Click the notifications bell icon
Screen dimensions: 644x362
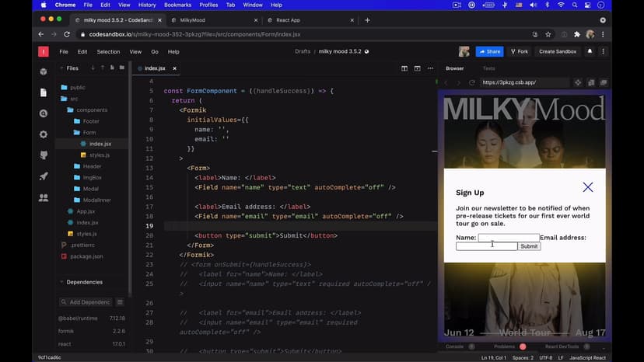pyautogui.click(x=590, y=51)
